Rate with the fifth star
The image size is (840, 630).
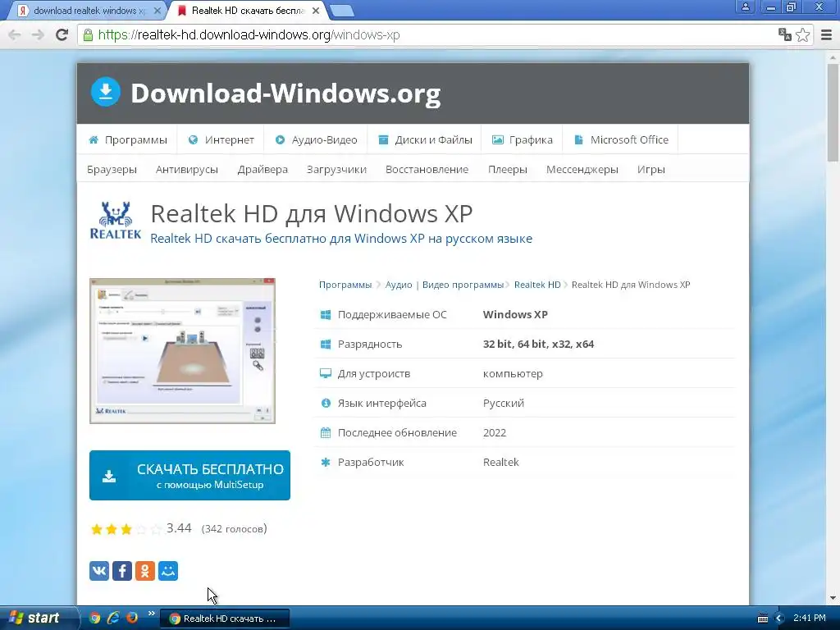156,529
